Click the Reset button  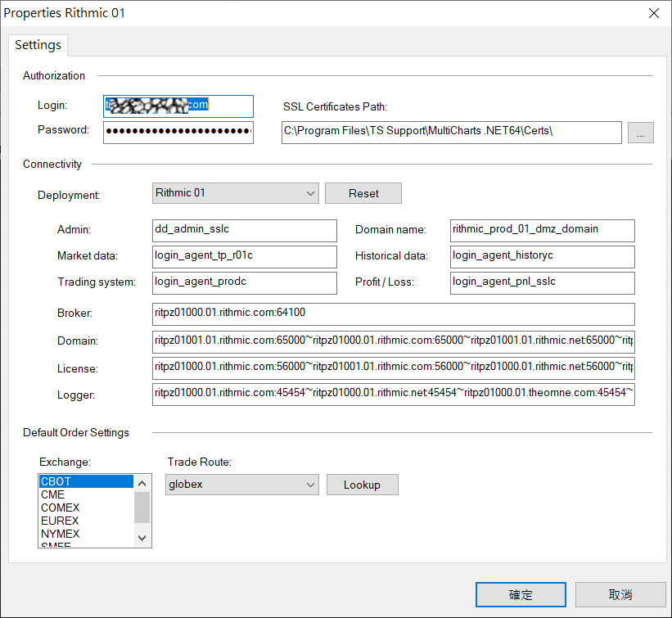point(363,193)
